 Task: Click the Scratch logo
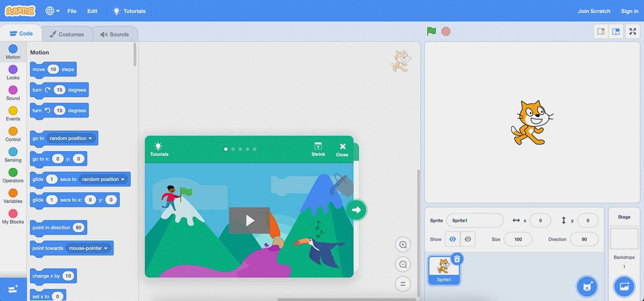(20, 11)
